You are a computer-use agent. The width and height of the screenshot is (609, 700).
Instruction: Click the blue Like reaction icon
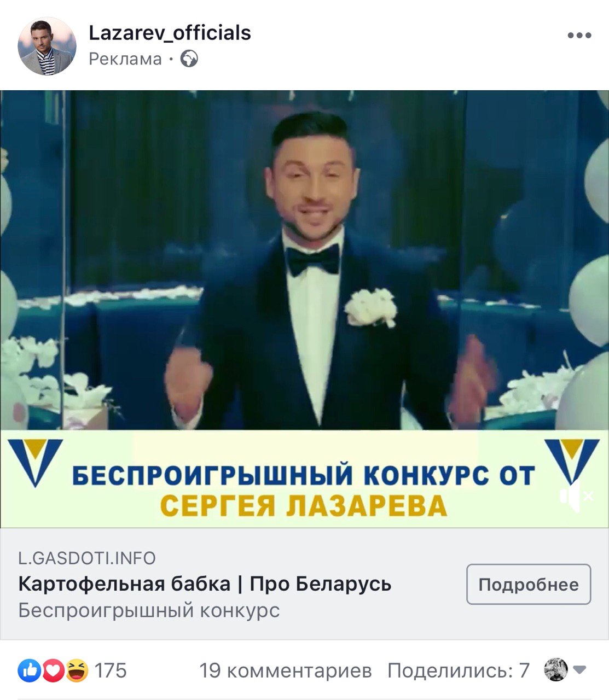tap(30, 670)
